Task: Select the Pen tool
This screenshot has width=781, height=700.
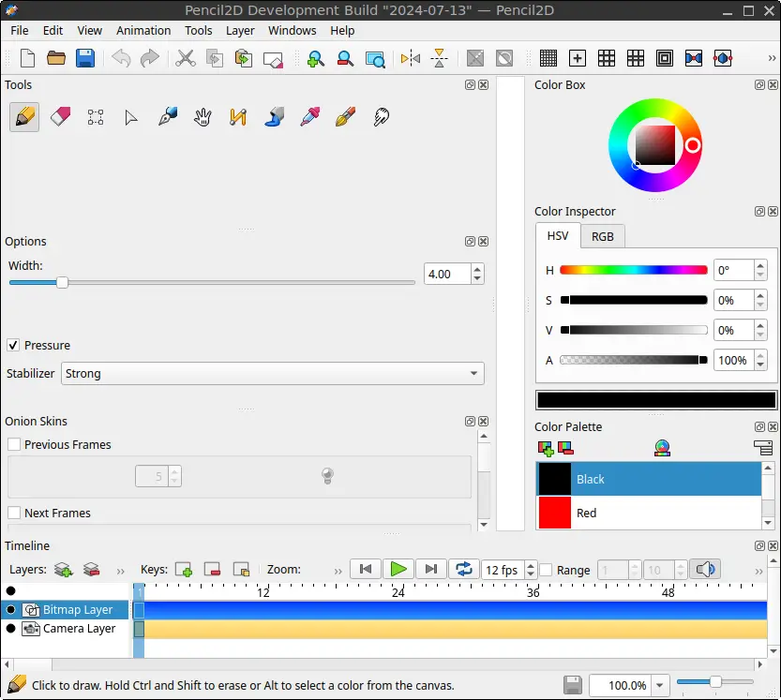Action: pos(167,117)
